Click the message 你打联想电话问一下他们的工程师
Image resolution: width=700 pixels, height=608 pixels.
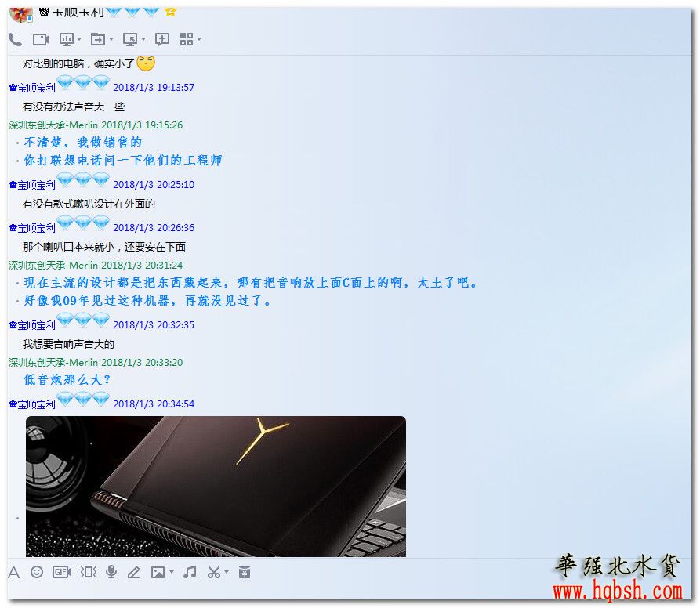[123, 160]
